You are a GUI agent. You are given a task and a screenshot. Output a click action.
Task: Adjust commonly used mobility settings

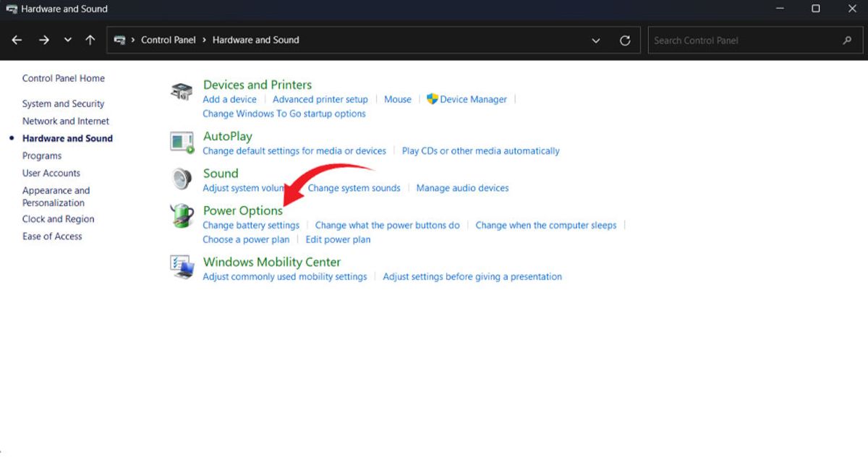[285, 277]
